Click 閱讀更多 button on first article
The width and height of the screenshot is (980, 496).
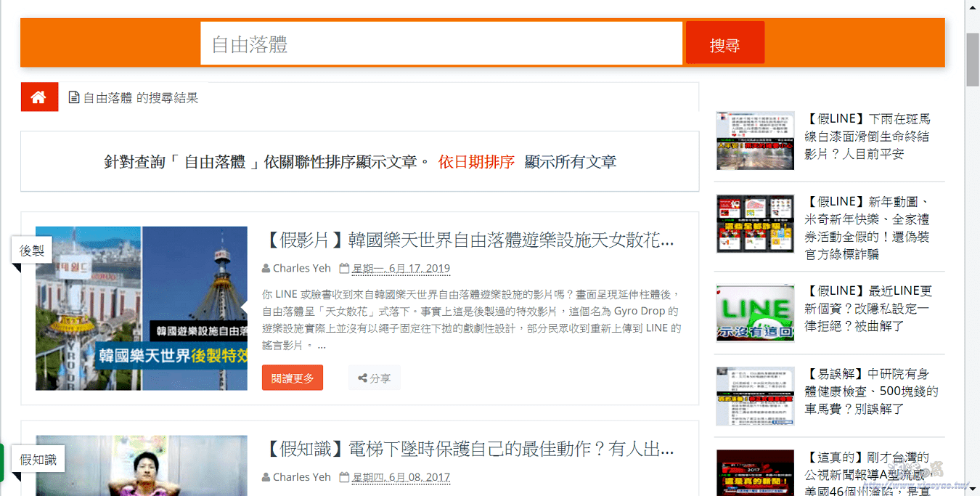click(x=293, y=378)
